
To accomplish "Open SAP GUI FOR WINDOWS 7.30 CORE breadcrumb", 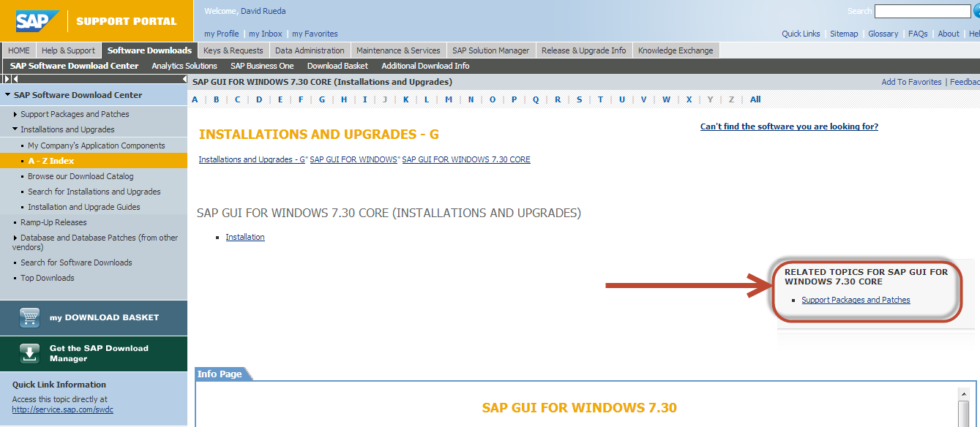I will click(x=466, y=159).
